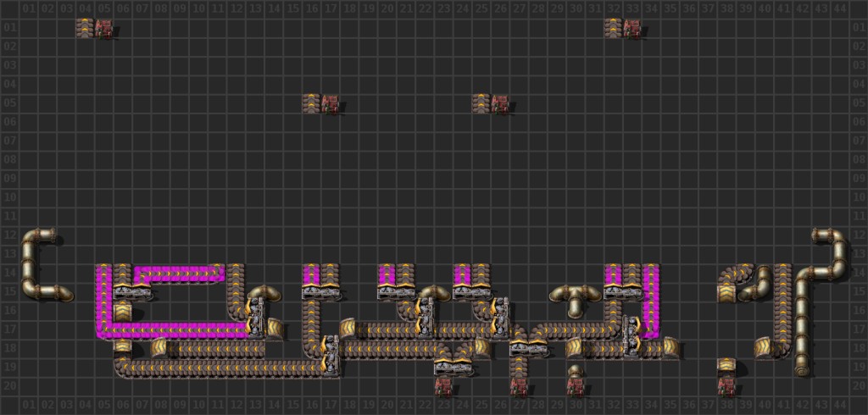Viewport: 868px width, 415px height.
Task: Click the belt piece at column 04 row 01
Action: coord(85,28)
